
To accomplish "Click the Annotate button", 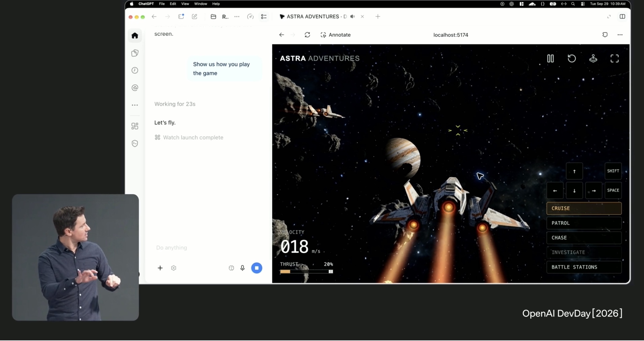I will pos(335,35).
